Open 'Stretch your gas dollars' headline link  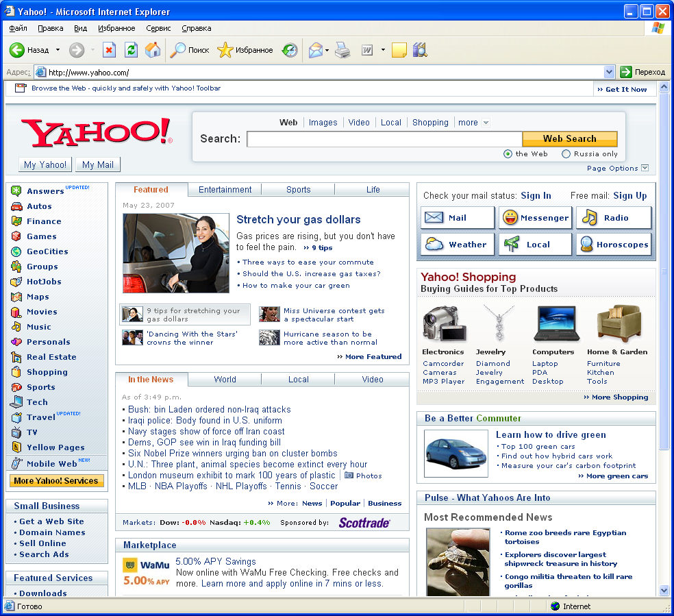click(299, 220)
